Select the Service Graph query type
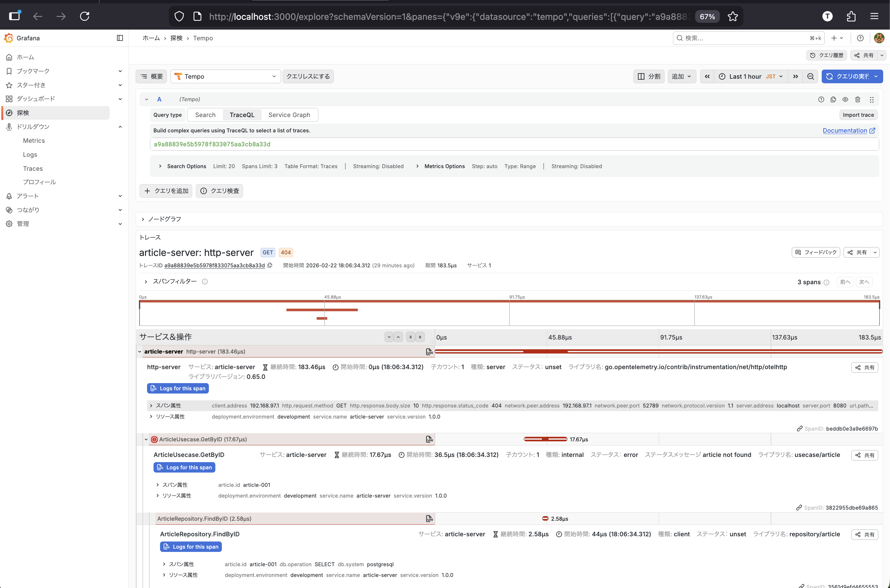The width and height of the screenshot is (890, 588). click(289, 115)
